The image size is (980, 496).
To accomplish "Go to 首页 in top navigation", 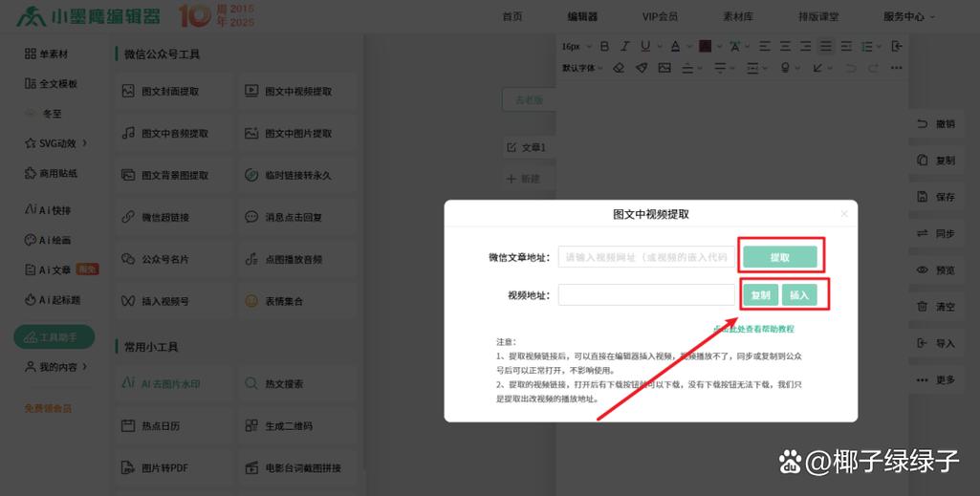I will tap(512, 17).
